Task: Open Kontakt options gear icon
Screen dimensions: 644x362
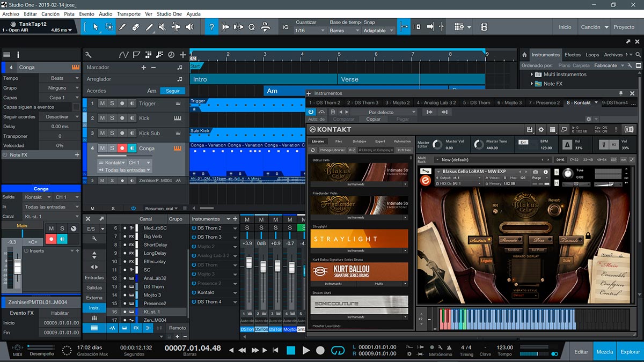Action: [x=541, y=129]
